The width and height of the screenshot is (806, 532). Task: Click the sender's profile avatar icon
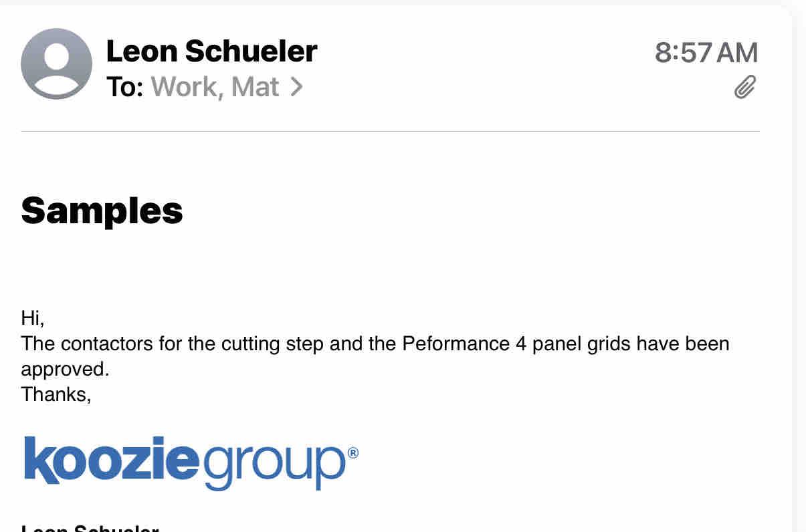click(56, 63)
